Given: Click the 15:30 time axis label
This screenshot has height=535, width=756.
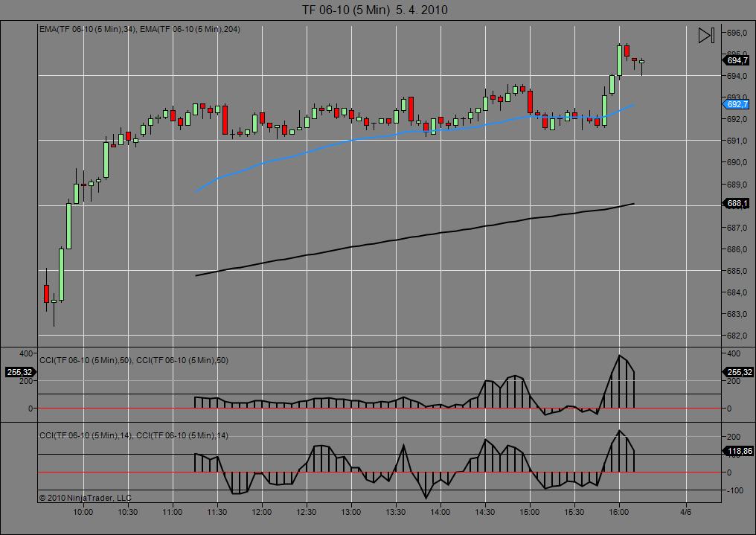Looking at the screenshot, I should click(574, 512).
